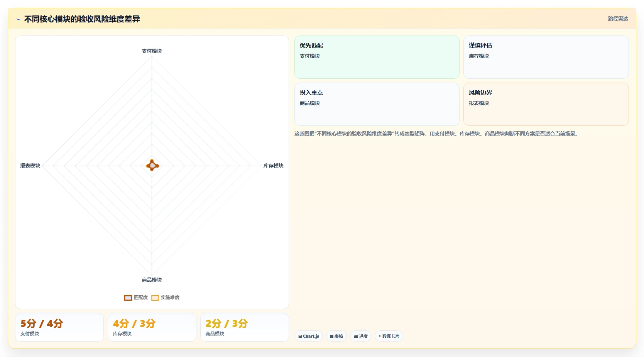Click the 报表模块 axis label on the radar
Viewport: 644px width, 357px height.
(30, 166)
